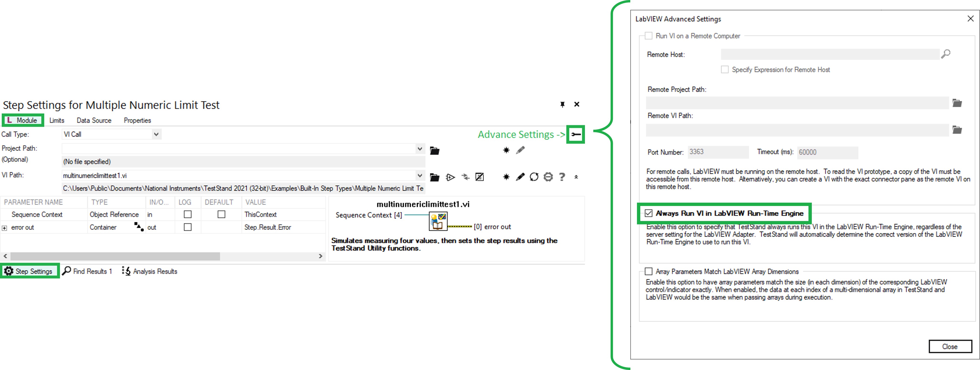Browse for Remote Project Path with the folder icon

pos(957,103)
